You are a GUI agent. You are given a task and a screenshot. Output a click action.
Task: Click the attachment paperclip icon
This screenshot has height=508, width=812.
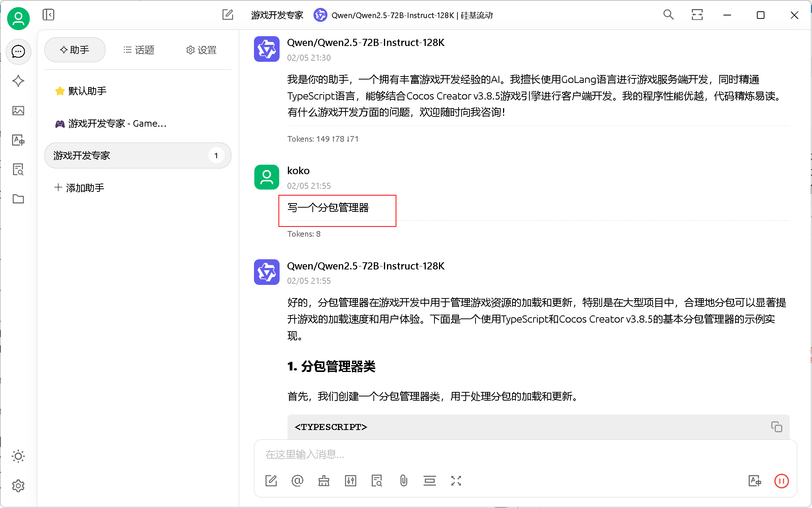(x=404, y=481)
